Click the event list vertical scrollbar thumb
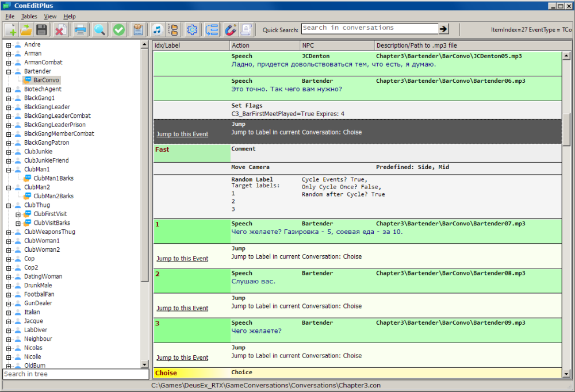 pyautogui.click(x=566, y=129)
